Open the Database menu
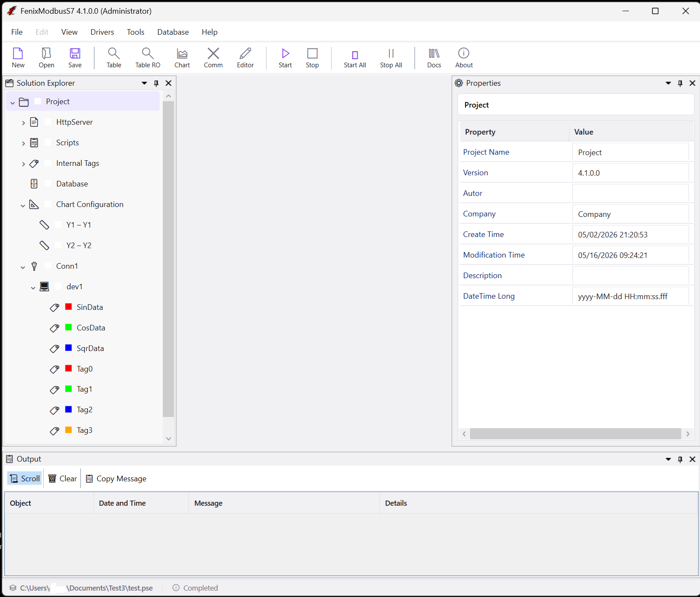Screen dimensions: 700x597 (x=173, y=32)
